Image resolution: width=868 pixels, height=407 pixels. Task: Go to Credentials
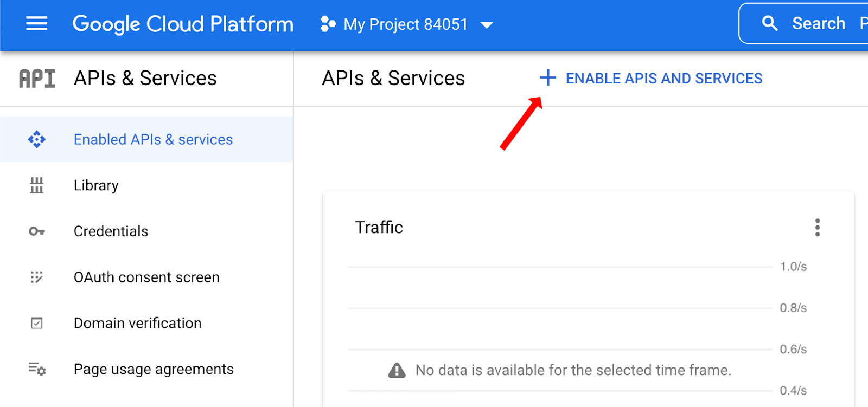pos(111,231)
